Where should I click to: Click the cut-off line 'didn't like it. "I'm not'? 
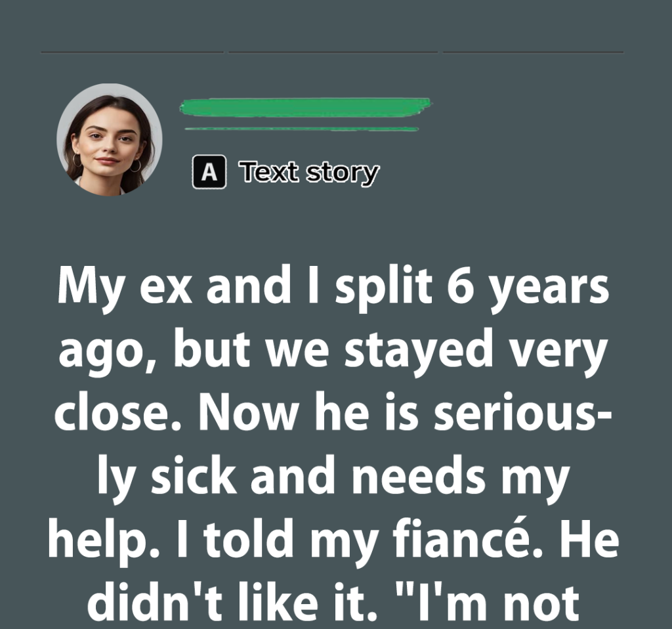point(333,603)
